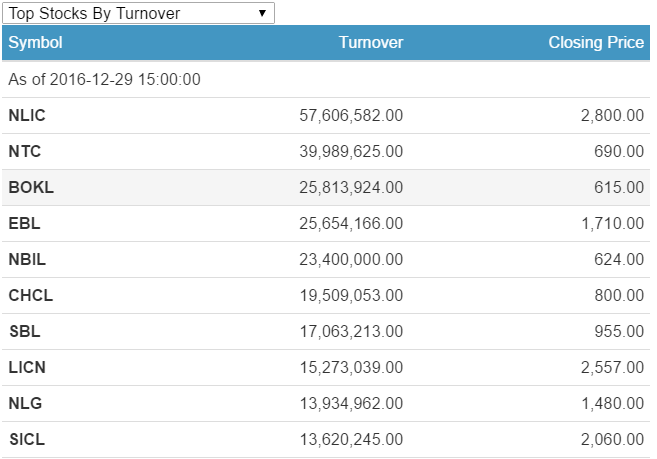The image size is (657, 459).
Task: Select CHCL closing price 800.00
Action: pyautogui.click(x=619, y=296)
